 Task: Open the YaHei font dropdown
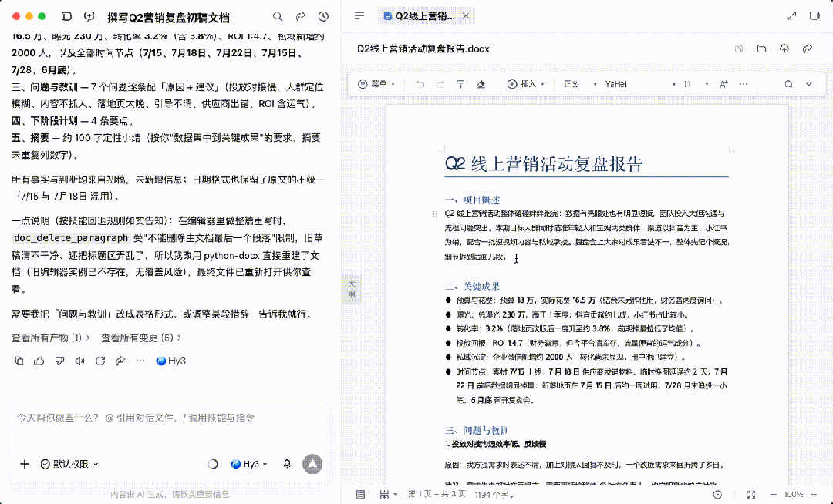[x=639, y=84]
